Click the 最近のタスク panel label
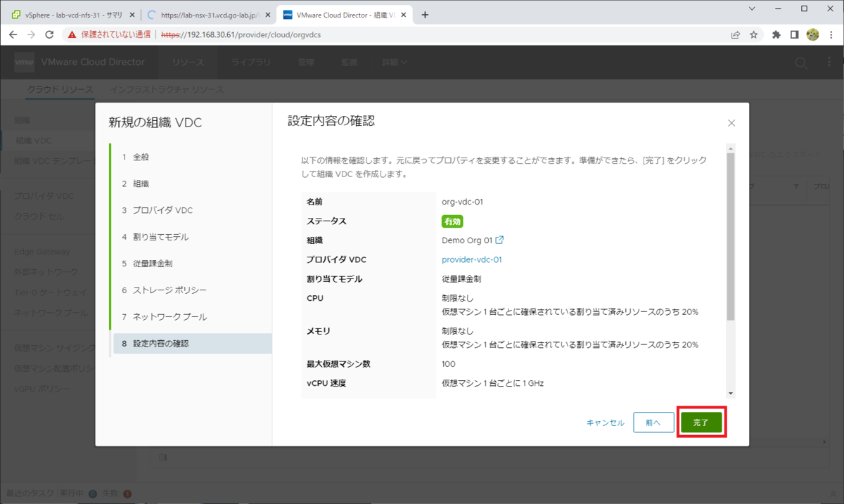The height and width of the screenshot is (504, 844). click(29, 494)
